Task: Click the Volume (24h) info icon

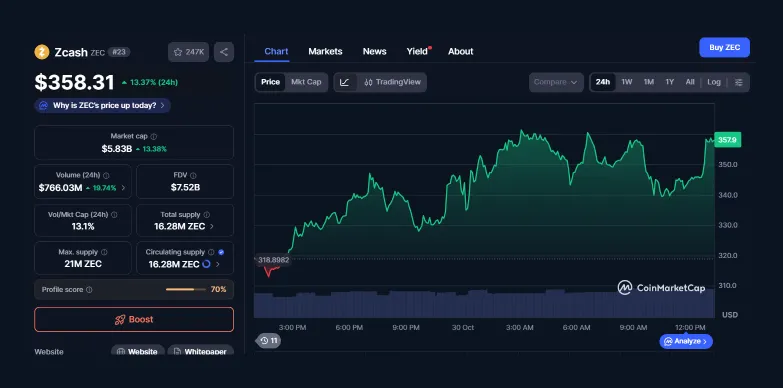Action: [106, 176]
